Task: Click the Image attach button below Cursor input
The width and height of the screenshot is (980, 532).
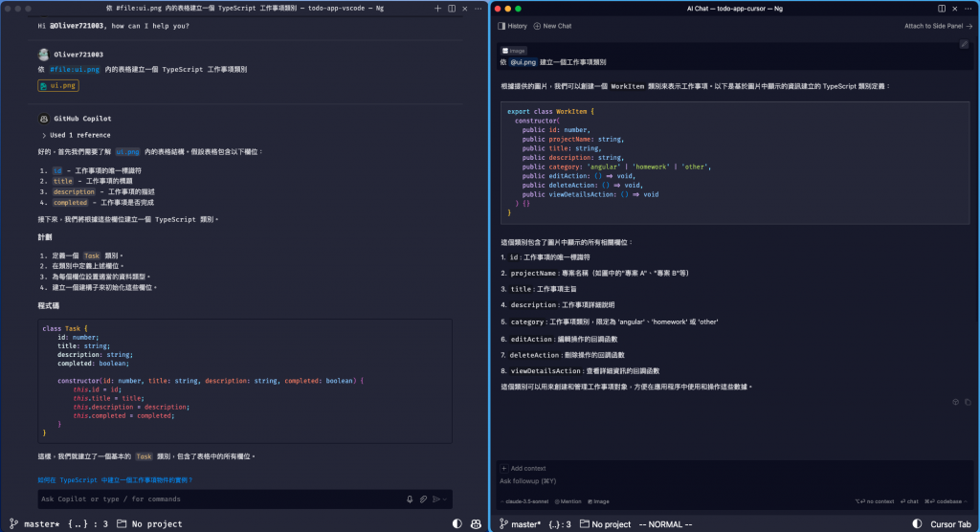Action: click(x=598, y=501)
